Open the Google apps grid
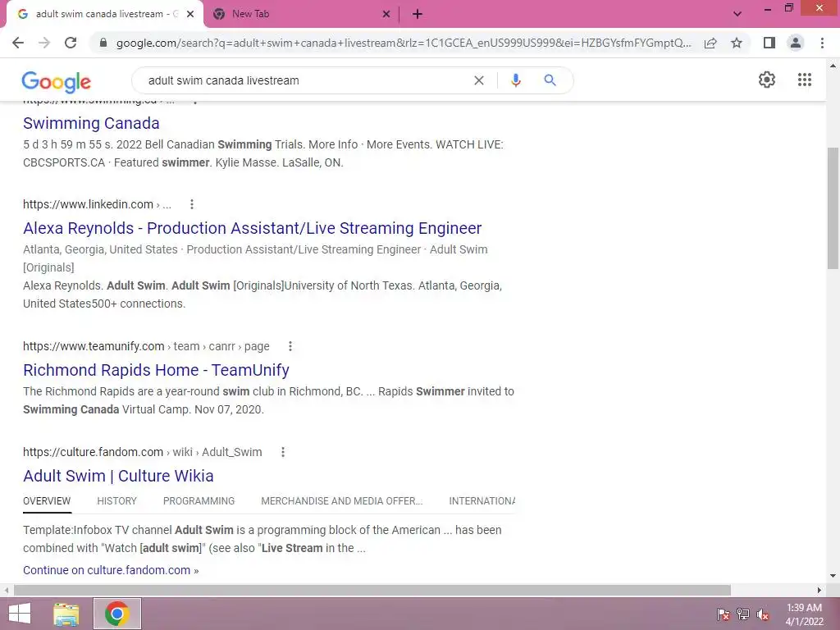The height and width of the screenshot is (630, 840). click(805, 80)
